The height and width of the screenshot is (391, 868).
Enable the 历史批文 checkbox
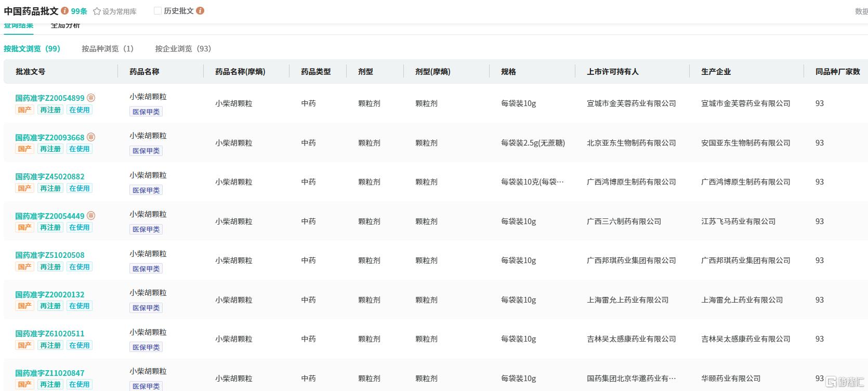click(157, 10)
